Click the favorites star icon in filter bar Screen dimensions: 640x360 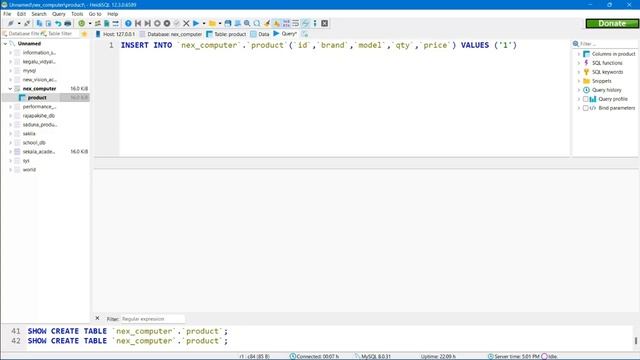(x=84, y=34)
